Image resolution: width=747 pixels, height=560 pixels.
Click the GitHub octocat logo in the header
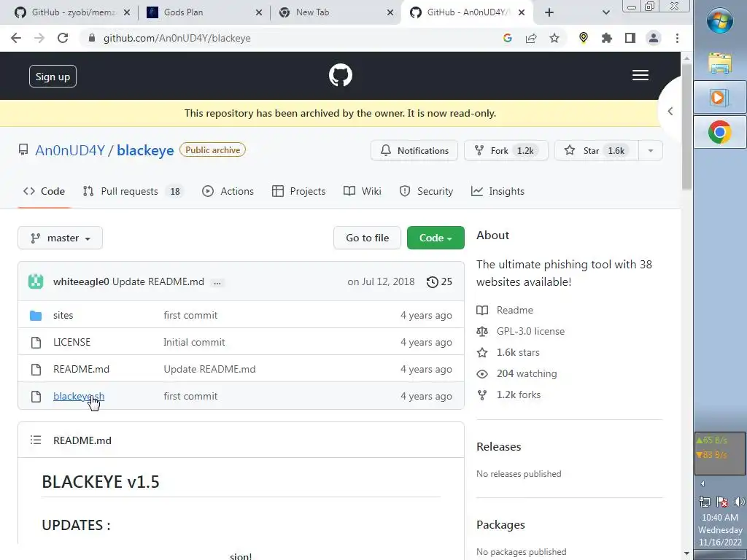point(340,75)
